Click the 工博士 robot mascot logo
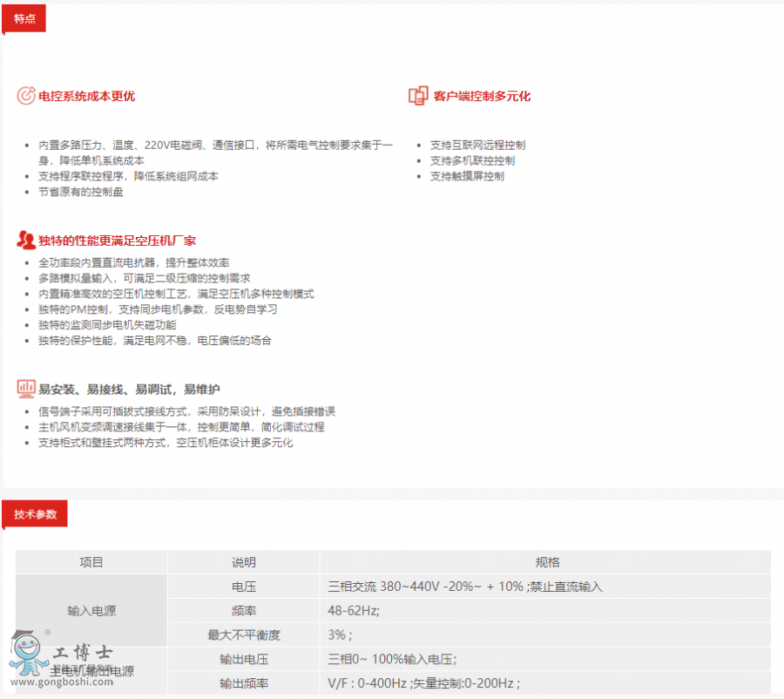This screenshot has height=699, width=784. pyautogui.click(x=29, y=653)
